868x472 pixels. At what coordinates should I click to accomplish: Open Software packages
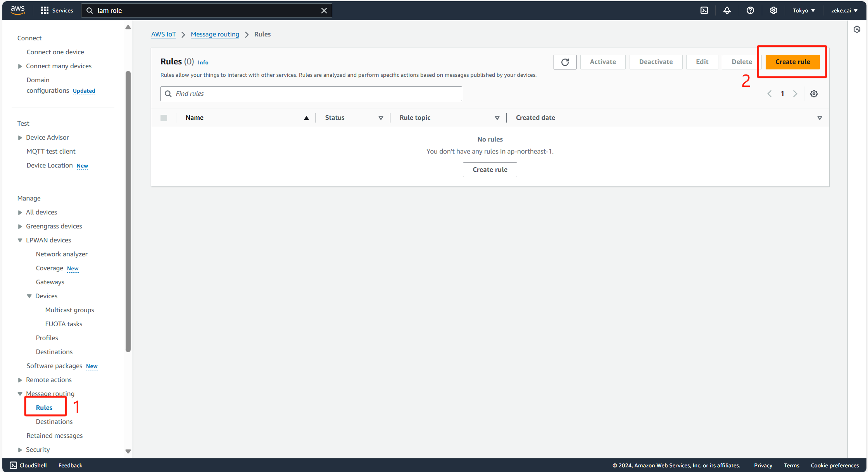tap(54, 366)
